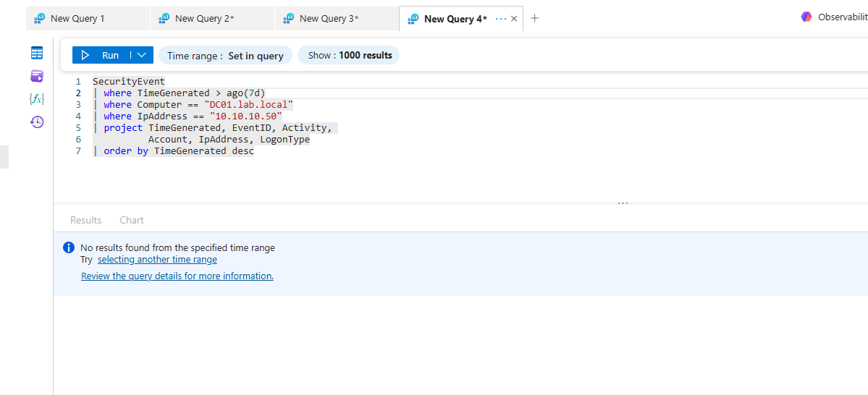The image size is (868, 395).
Task: Select the New Query 4* tab
Action: 455,19
